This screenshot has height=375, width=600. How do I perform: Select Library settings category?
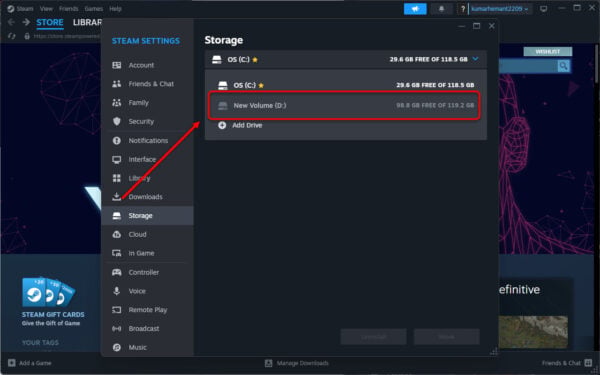coord(147,178)
